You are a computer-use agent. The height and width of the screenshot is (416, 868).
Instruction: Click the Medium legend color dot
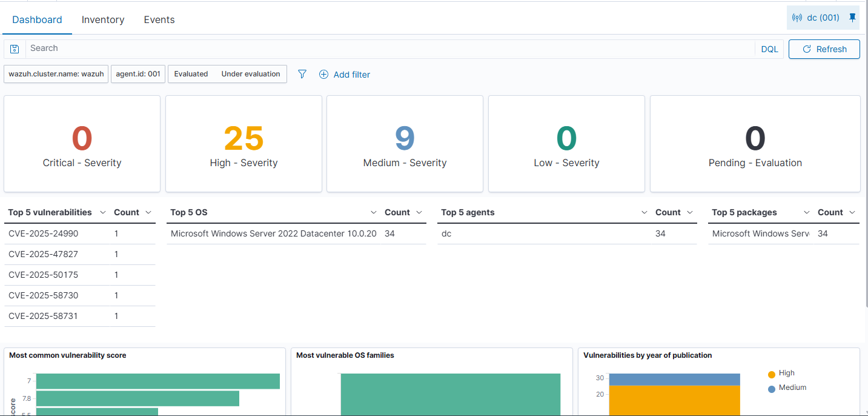tap(771, 389)
